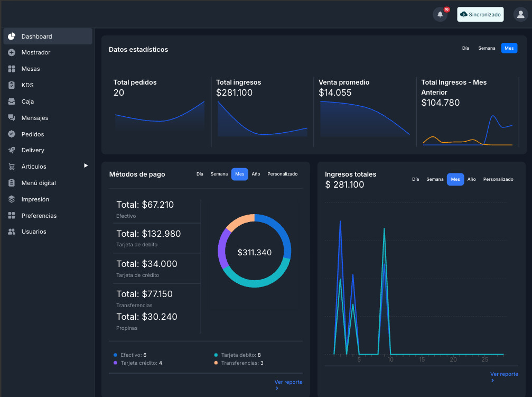Select Personalizado in Ingresos totales
The height and width of the screenshot is (397, 532).
(x=498, y=179)
